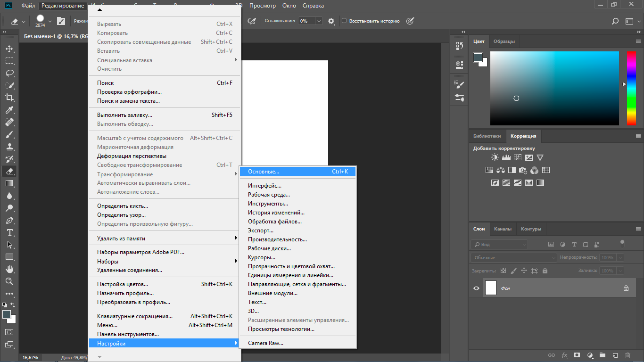Select the Zoom tool

[x=9, y=281]
